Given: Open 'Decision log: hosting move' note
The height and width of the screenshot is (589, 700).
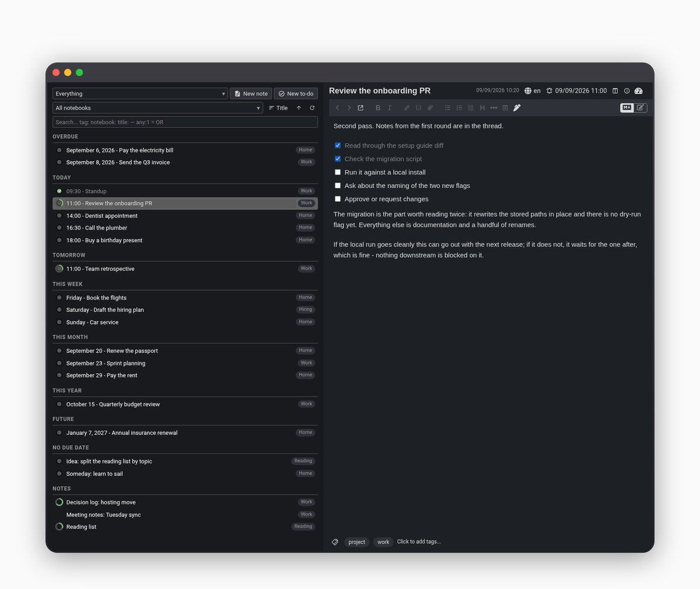Looking at the screenshot, I should tap(185, 502).
